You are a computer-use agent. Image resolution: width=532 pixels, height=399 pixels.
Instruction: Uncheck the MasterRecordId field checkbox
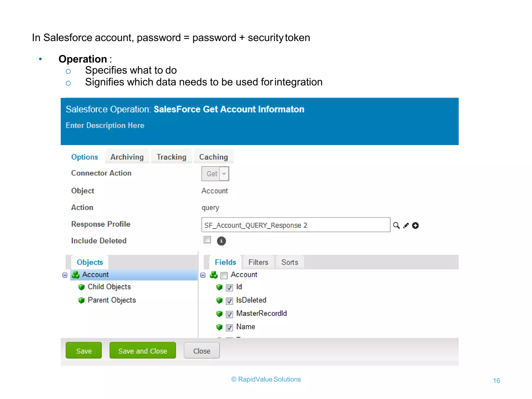tap(229, 314)
